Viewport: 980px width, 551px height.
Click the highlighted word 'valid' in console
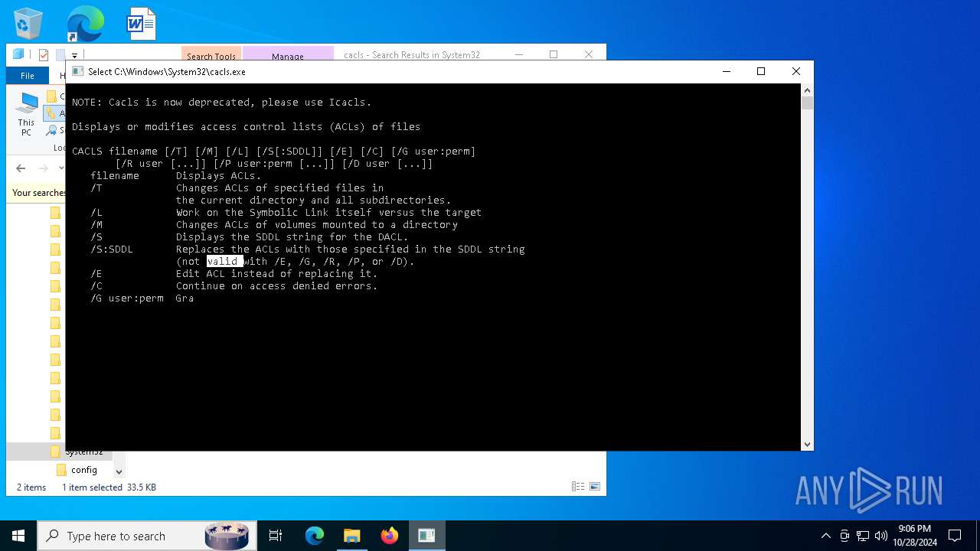pyautogui.click(x=225, y=262)
